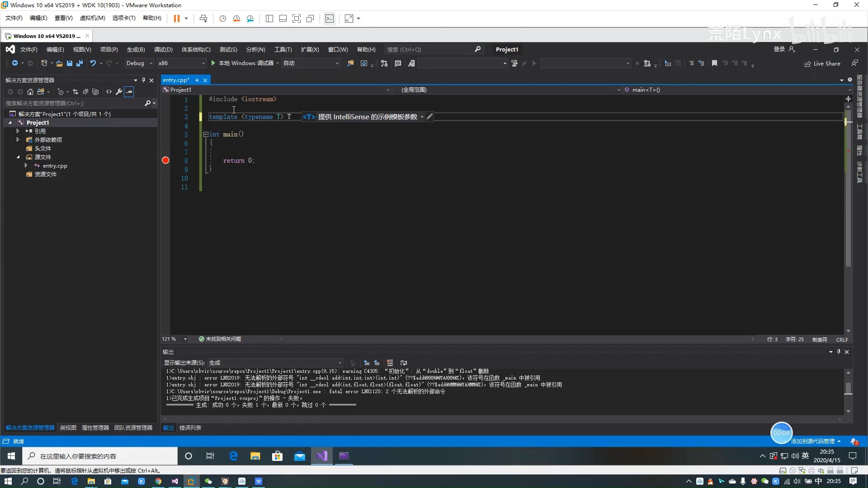868x488 pixels.
Task: Open the 调试(D) debug menu
Action: point(163,50)
